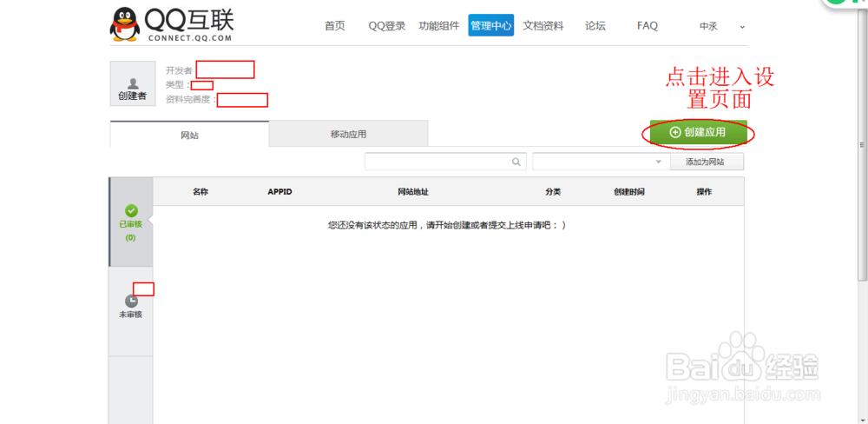The width and height of the screenshot is (868, 424).
Task: Open the combo box beside 添加为网站
Action: [602, 162]
